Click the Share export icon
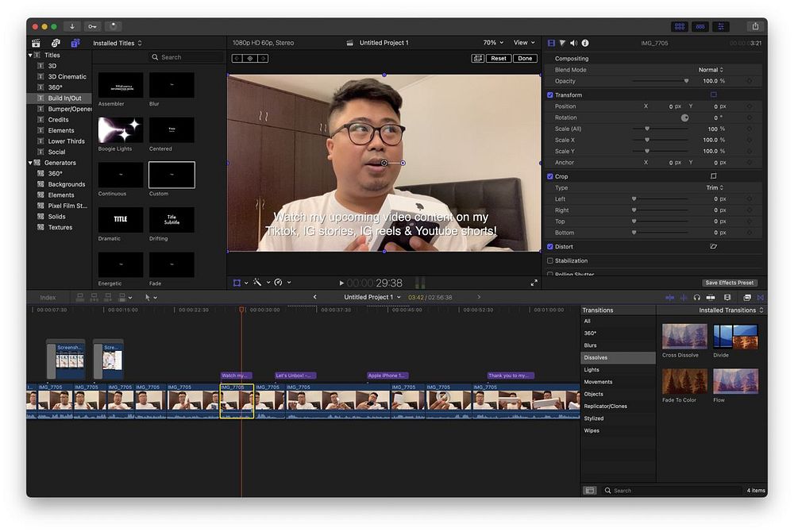 coord(755,26)
